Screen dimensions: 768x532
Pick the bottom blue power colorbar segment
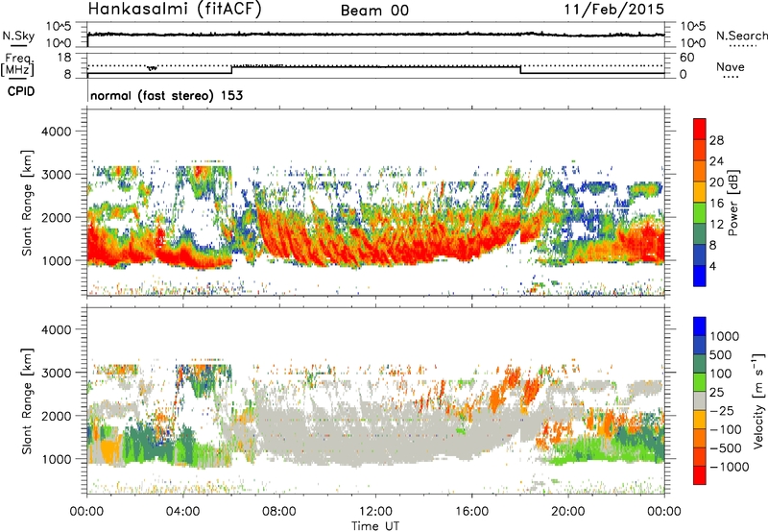click(x=700, y=277)
